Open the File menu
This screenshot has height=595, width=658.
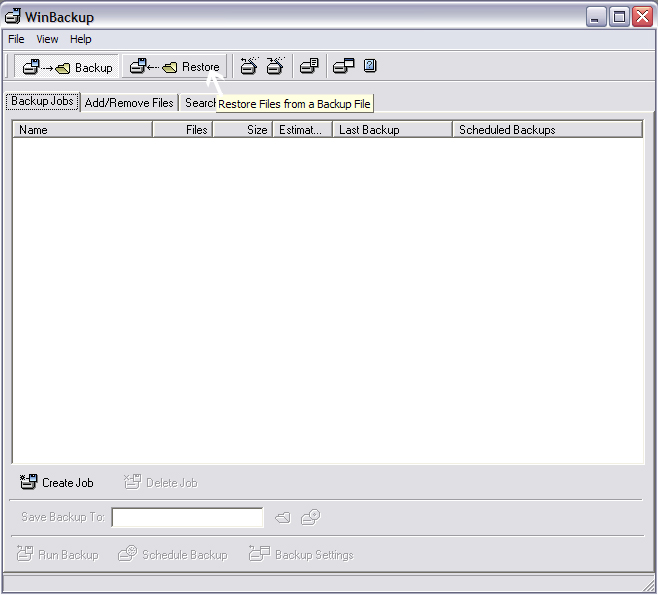point(16,39)
